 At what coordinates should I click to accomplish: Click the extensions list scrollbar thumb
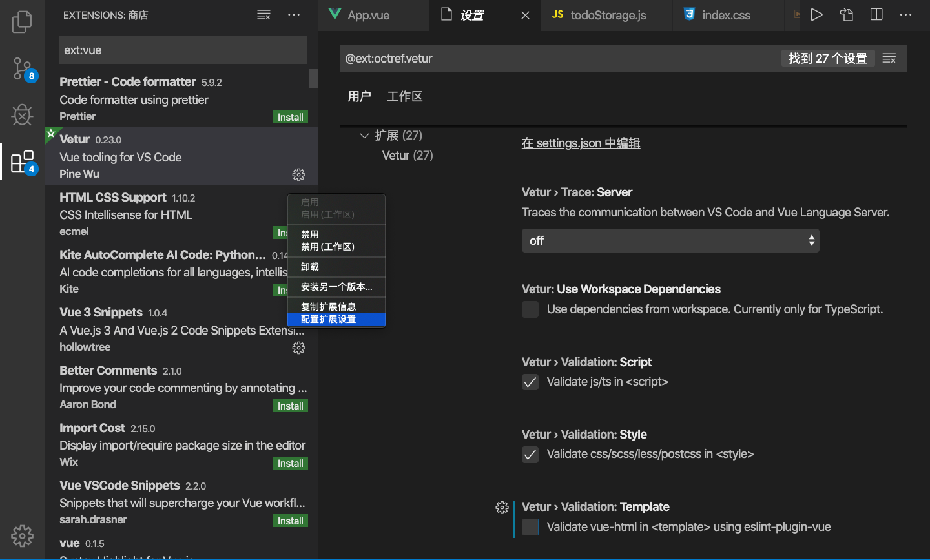point(313,78)
